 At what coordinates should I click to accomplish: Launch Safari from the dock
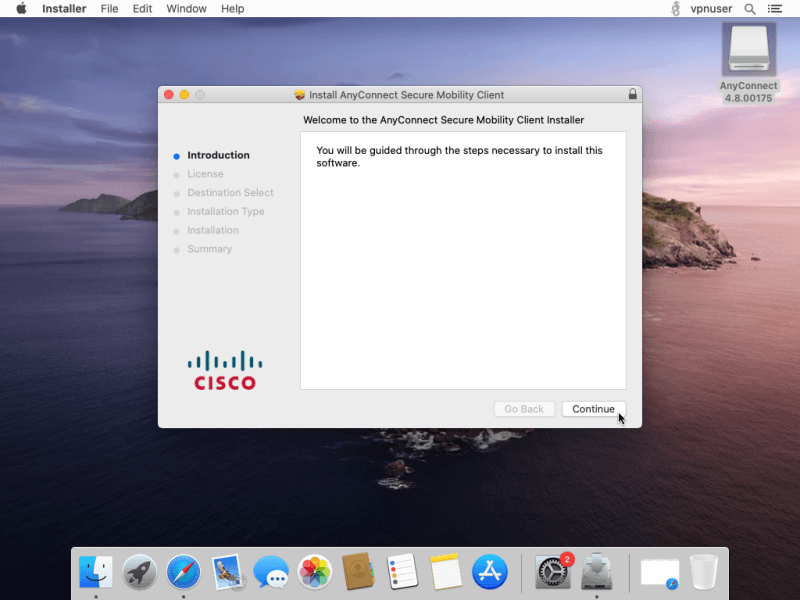[183, 572]
